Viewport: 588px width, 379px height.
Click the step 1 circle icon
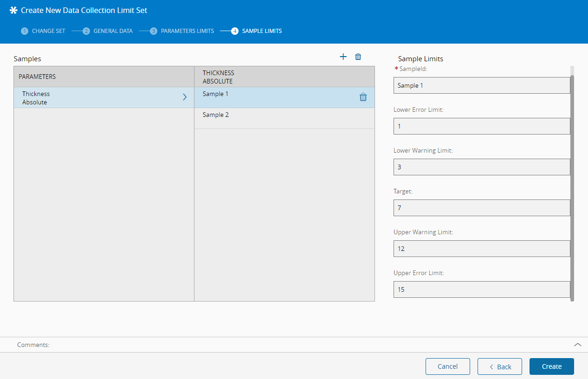tap(25, 31)
